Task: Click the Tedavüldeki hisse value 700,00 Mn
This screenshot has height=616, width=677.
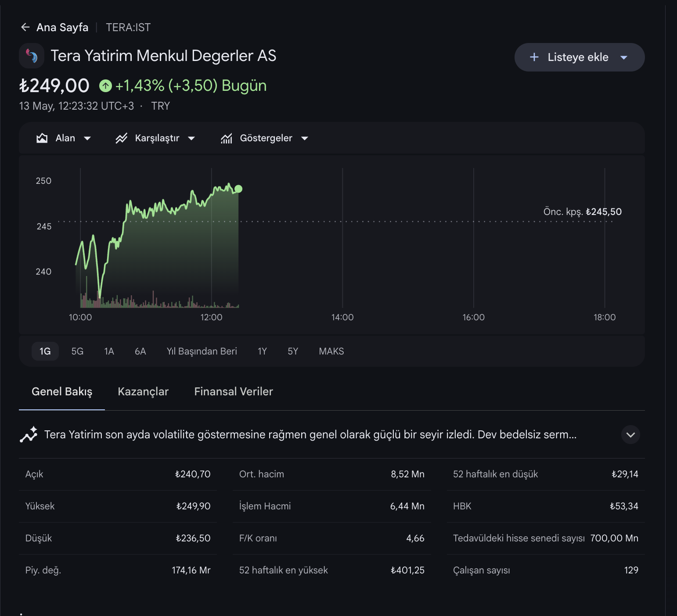Action: point(614,538)
